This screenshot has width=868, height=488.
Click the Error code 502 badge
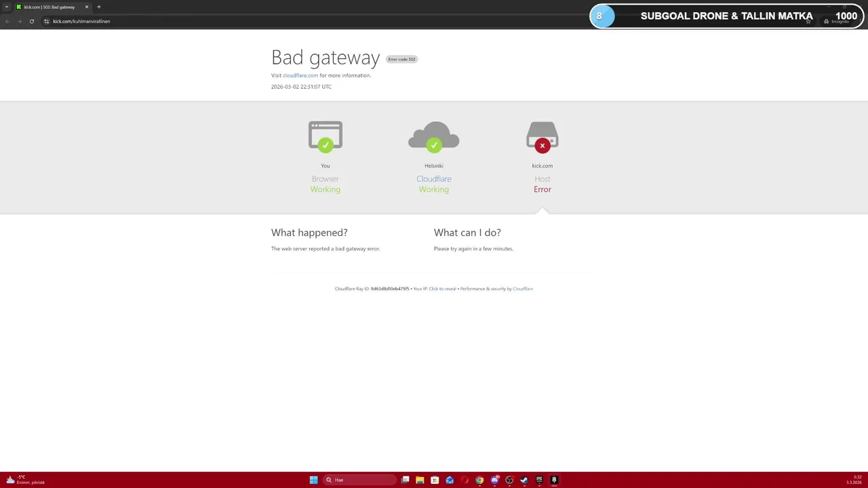point(401,59)
